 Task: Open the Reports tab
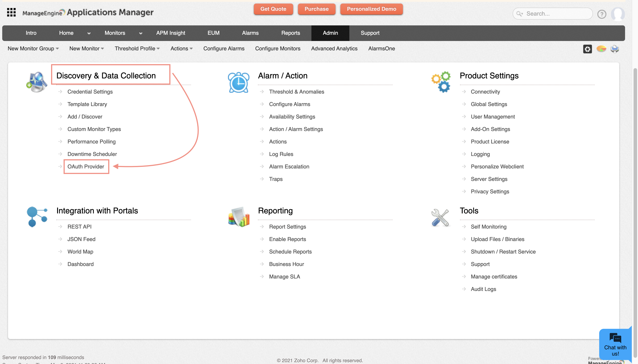pyautogui.click(x=290, y=33)
